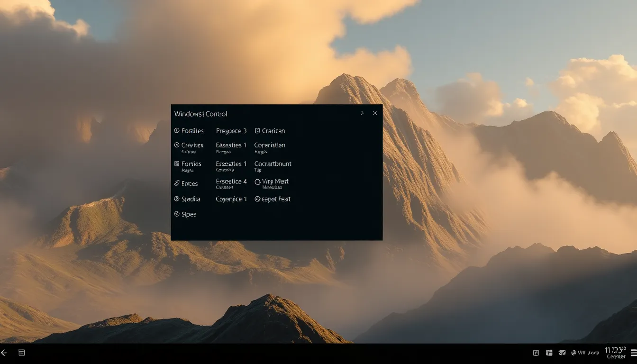This screenshot has width=637, height=364.
Task: Click the leftmost tray icon near the clock
Action: [536, 353]
